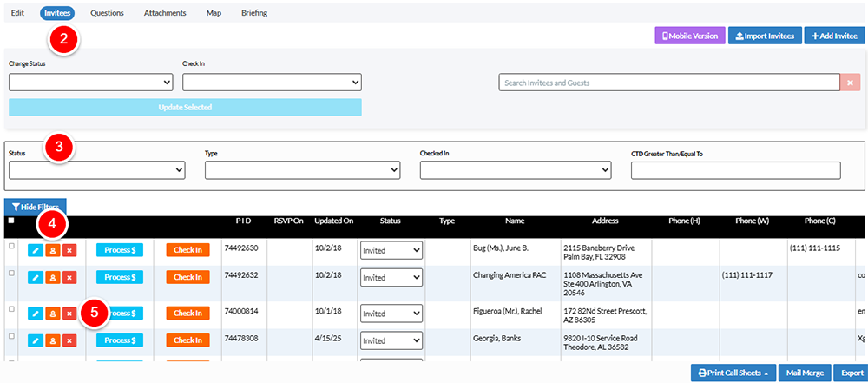Click the CTD Greater Than/Equal To input field
868x383 pixels.
(x=736, y=170)
